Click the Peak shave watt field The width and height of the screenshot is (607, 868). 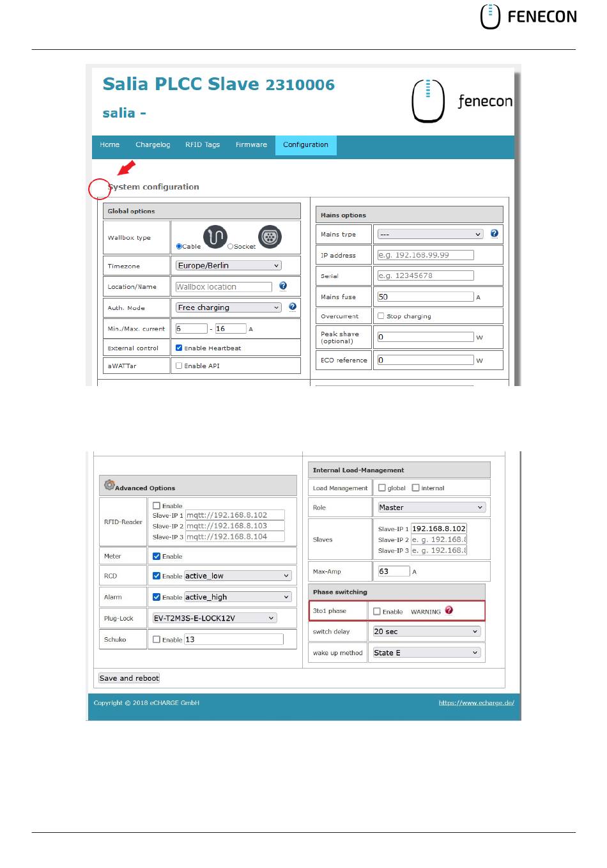(x=426, y=337)
